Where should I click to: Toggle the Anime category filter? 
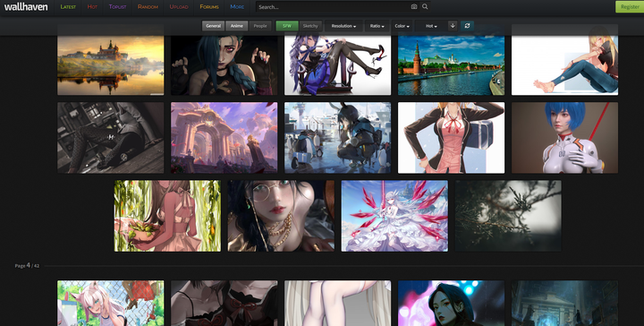coord(236,26)
